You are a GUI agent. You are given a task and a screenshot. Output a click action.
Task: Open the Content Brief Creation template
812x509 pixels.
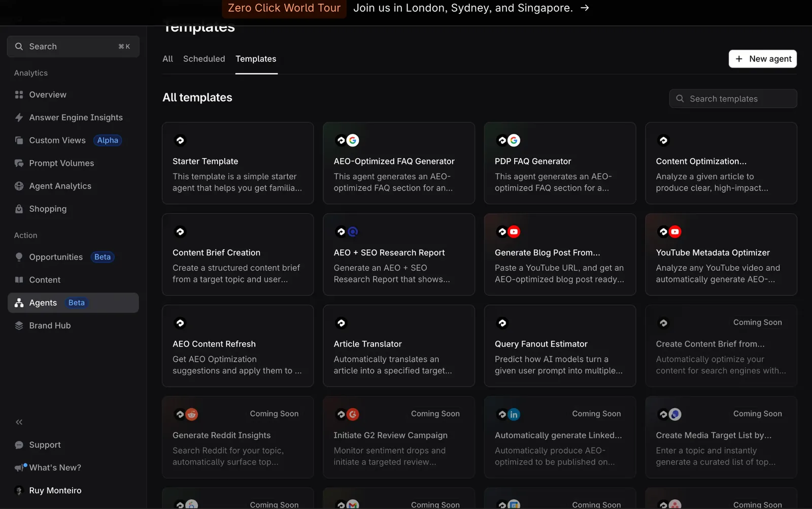(238, 254)
